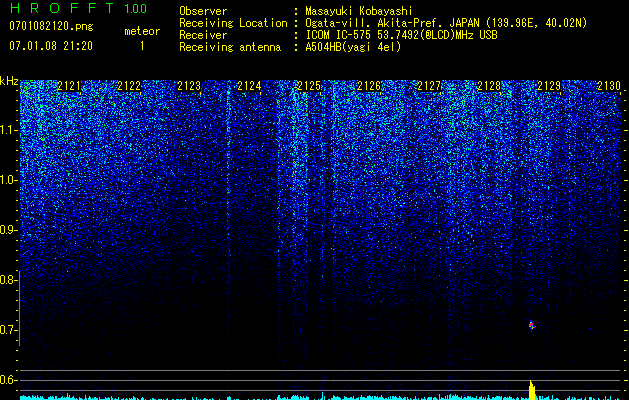Viewport: 629px width, 400px height.
Task: Click the Observer label
Action: click(203, 11)
